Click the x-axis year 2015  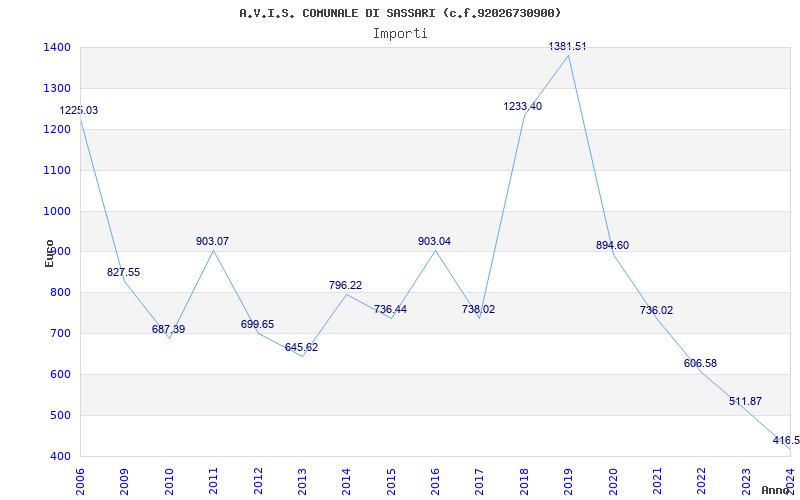click(391, 482)
